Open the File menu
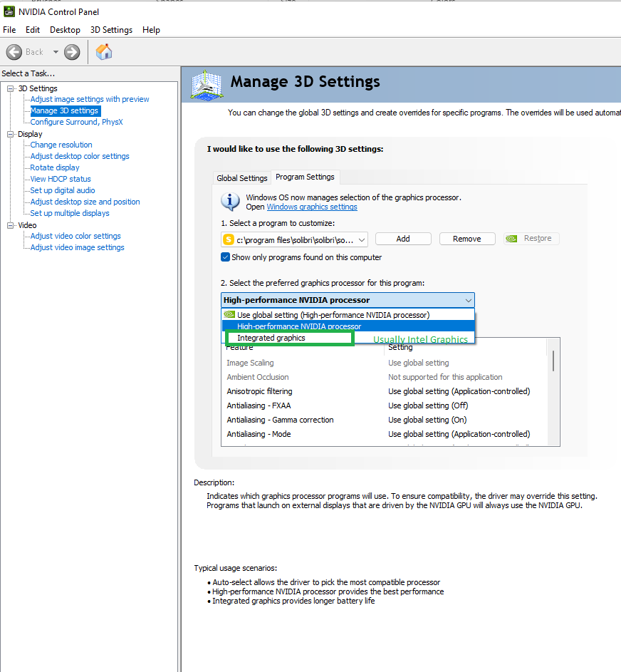The width and height of the screenshot is (621, 672). coord(9,30)
